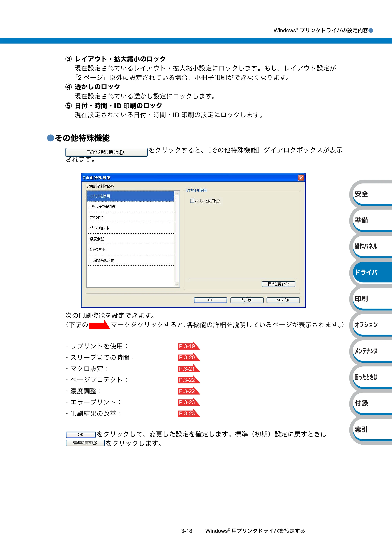392x555 pixels.
Task: Select ページプロテクト in the dialog list
Action: tap(131, 228)
